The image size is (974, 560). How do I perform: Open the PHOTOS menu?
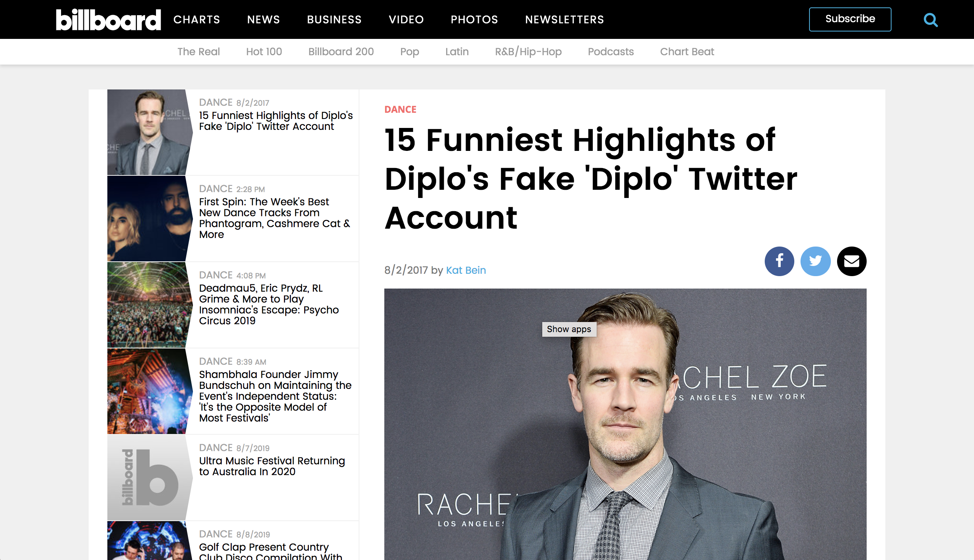474,19
